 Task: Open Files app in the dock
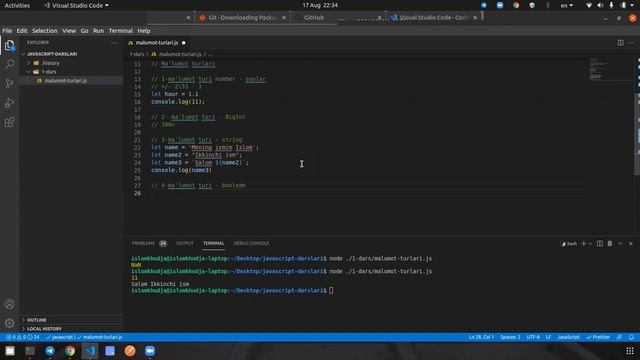click(10, 351)
